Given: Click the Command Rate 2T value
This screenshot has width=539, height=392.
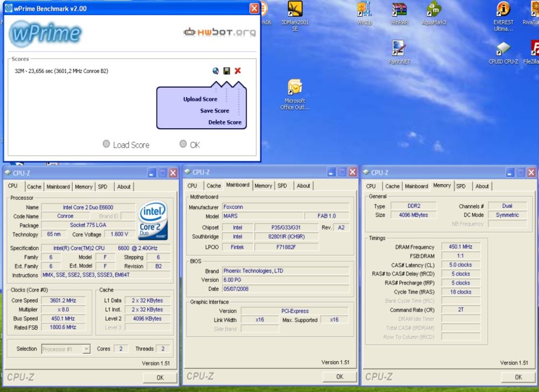Looking at the screenshot, I should click(x=461, y=310).
